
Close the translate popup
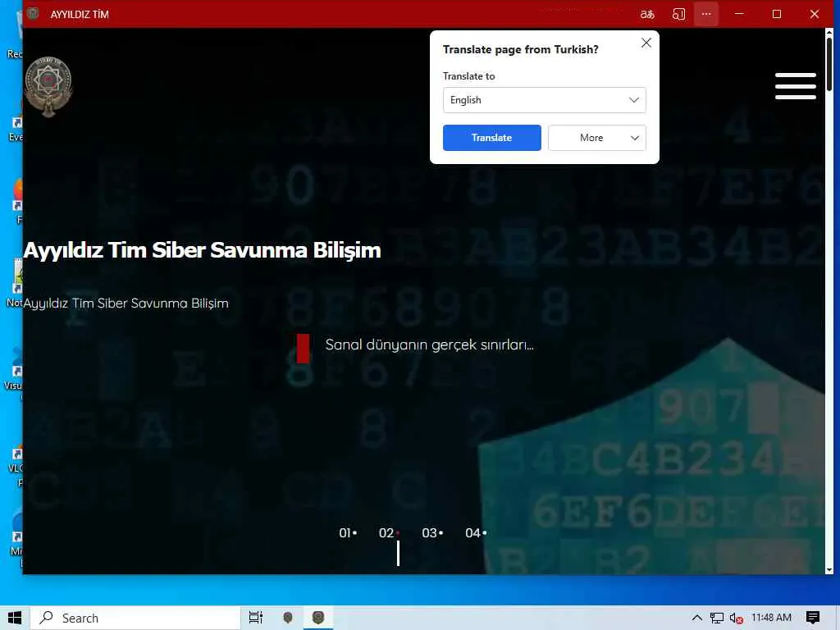coord(646,43)
